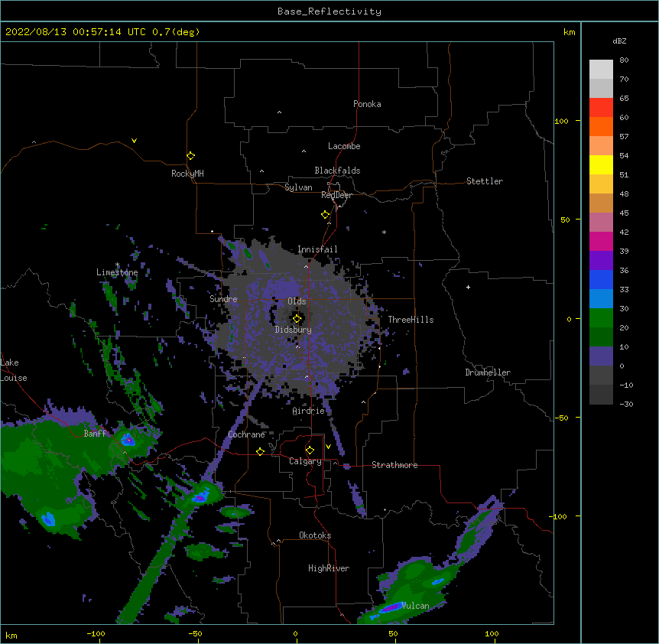
Task: Click the blue 33-36 dBZ legend swatch
Action: 601,279
